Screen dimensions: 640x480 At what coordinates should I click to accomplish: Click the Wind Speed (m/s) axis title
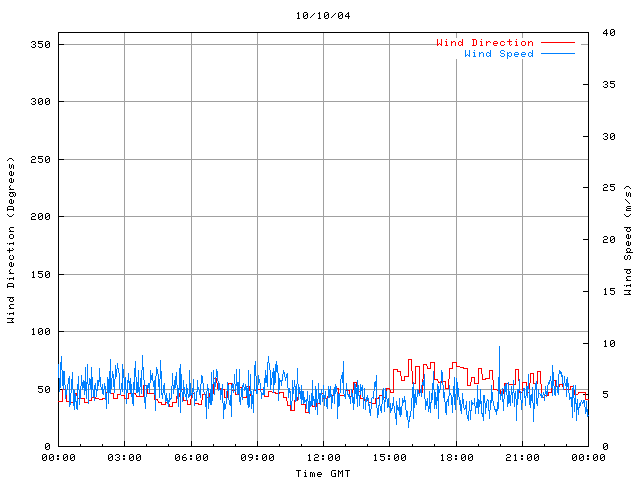[628, 240]
